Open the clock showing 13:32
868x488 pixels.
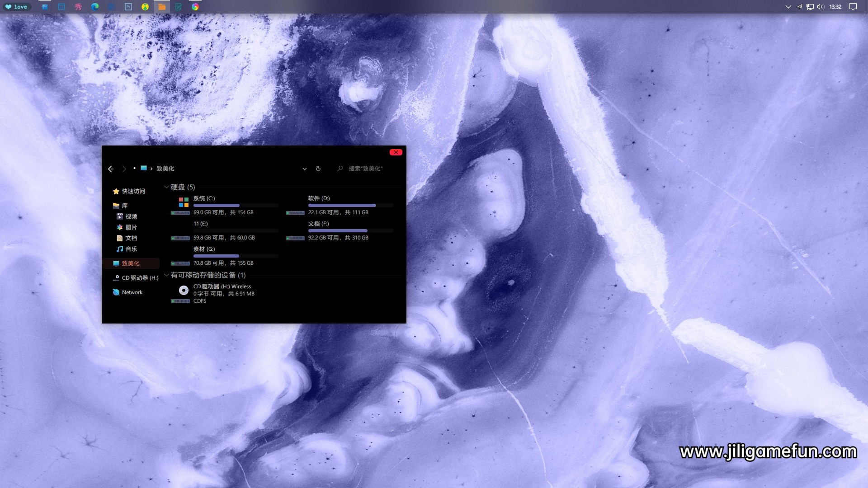coord(835,7)
